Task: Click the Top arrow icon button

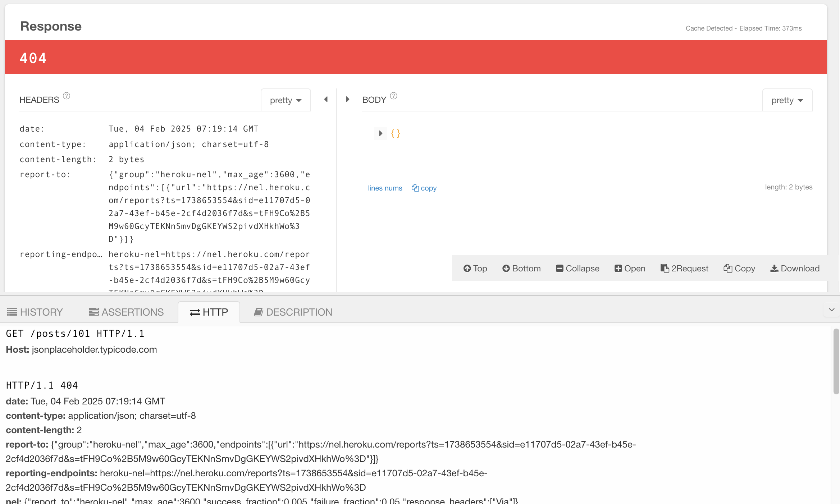Action: [x=475, y=269]
